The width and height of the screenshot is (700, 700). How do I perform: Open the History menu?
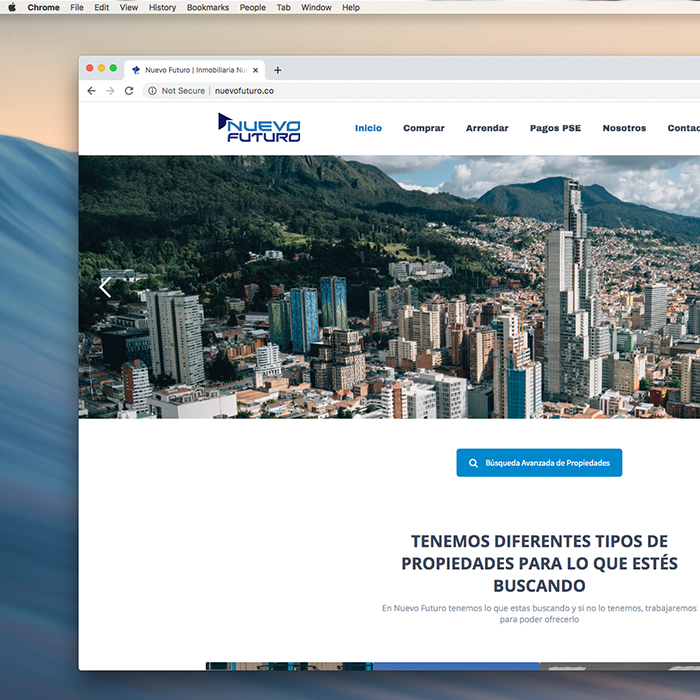pyautogui.click(x=162, y=8)
